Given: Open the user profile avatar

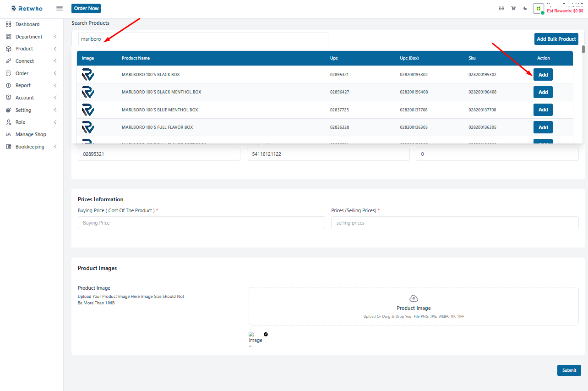Looking at the screenshot, I should tap(539, 9).
